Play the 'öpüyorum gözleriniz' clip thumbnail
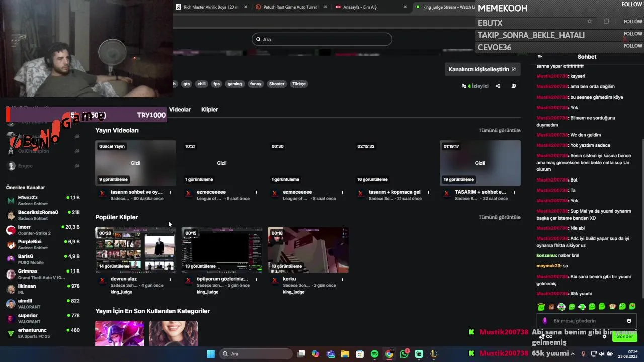 [222, 250]
